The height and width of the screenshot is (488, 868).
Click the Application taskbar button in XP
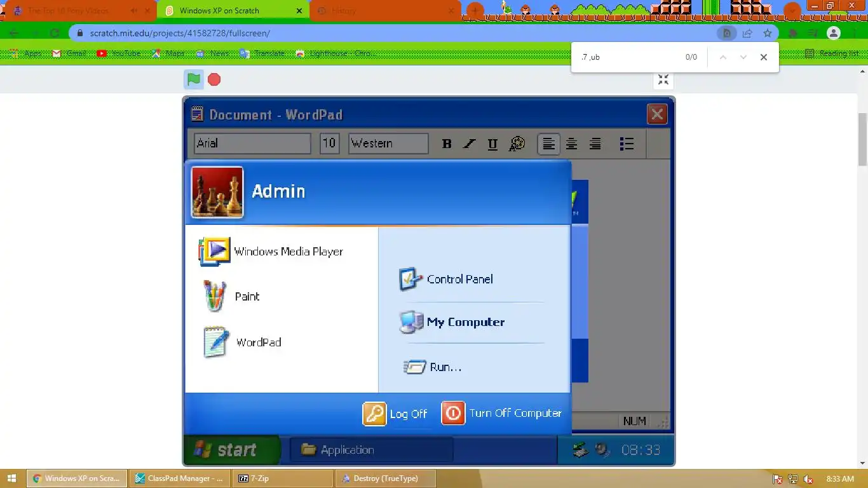372,450
